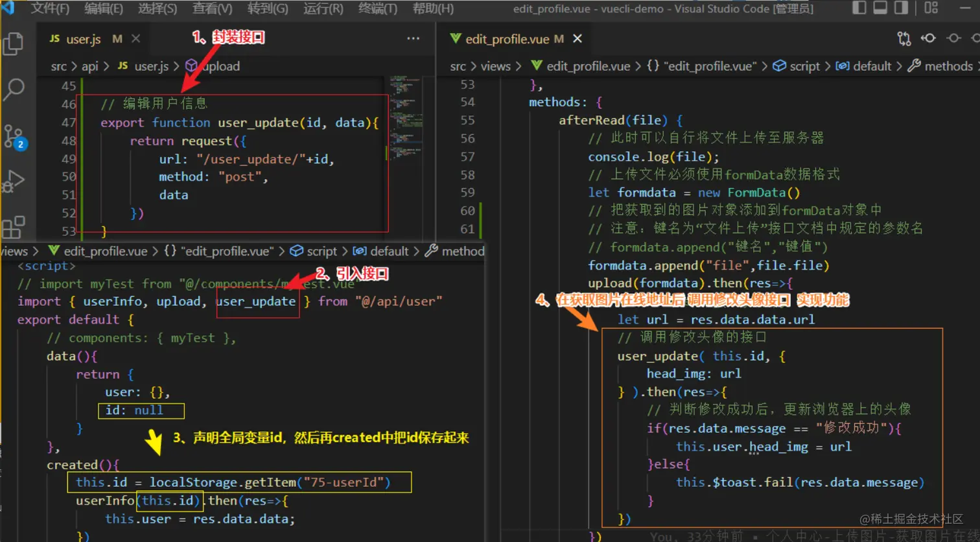Expand 'api' breadcrumb in user.js editor
The image size is (980, 542).
90,66
